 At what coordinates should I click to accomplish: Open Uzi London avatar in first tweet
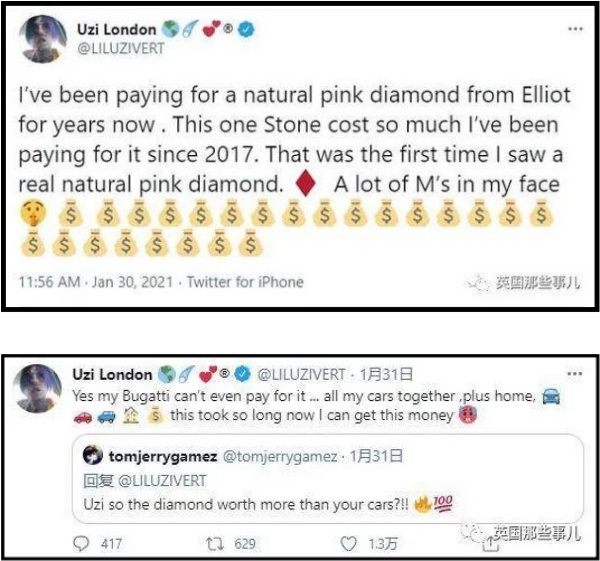click(43, 39)
